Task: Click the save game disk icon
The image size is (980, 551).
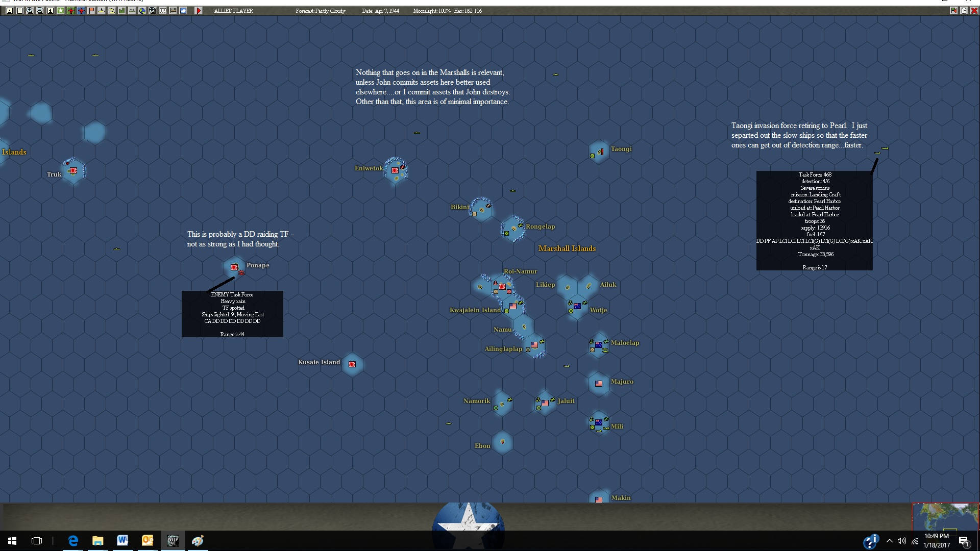Action: pos(10,11)
